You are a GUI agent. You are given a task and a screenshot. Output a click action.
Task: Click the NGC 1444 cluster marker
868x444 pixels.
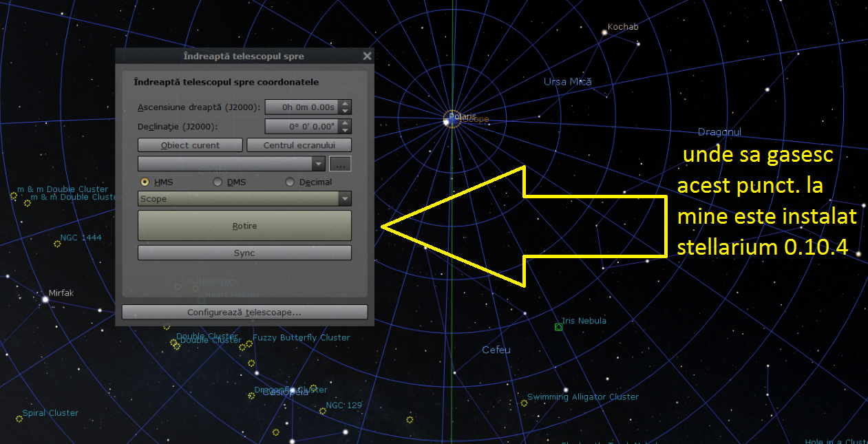[57, 244]
